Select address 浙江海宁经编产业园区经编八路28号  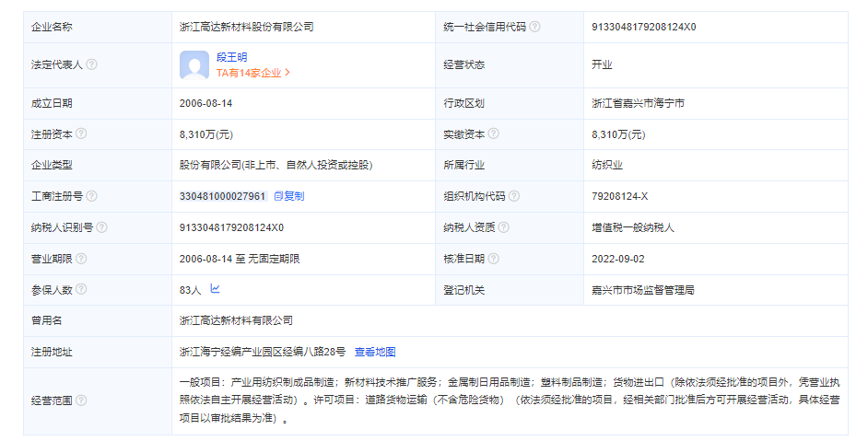[263, 352]
